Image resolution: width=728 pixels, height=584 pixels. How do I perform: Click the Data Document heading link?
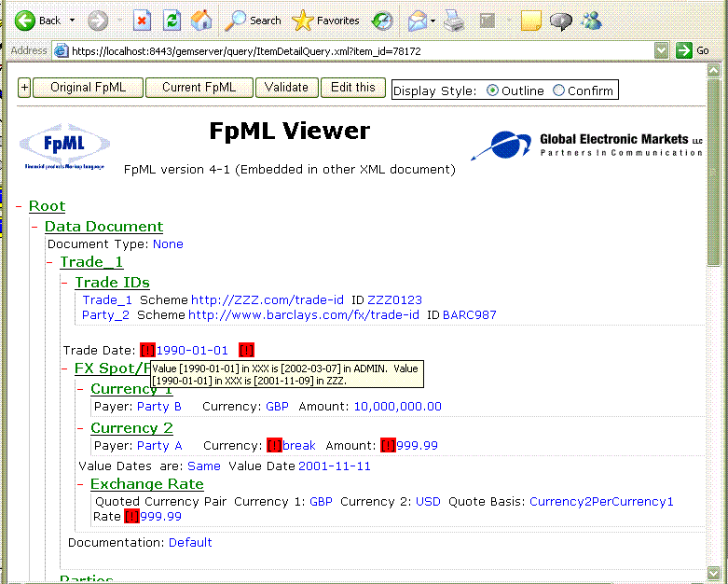104,227
